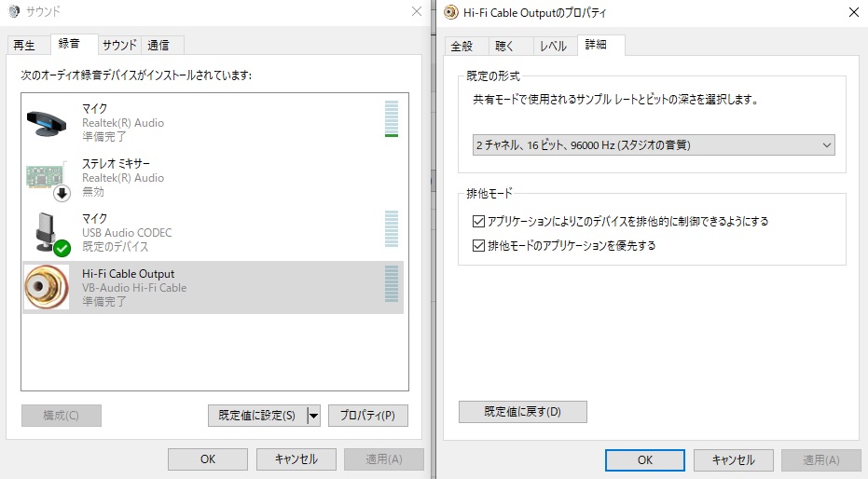Click the 構成(C) button
Image resolution: width=868 pixels, height=479 pixels.
click(x=62, y=416)
